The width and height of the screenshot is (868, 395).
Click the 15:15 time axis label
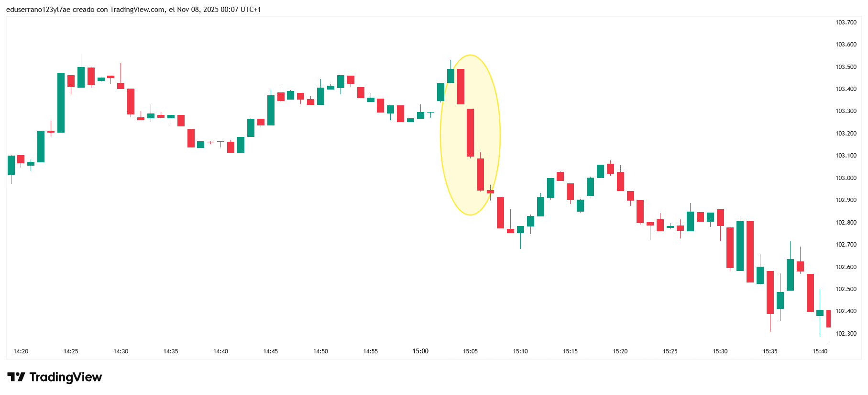pos(570,351)
